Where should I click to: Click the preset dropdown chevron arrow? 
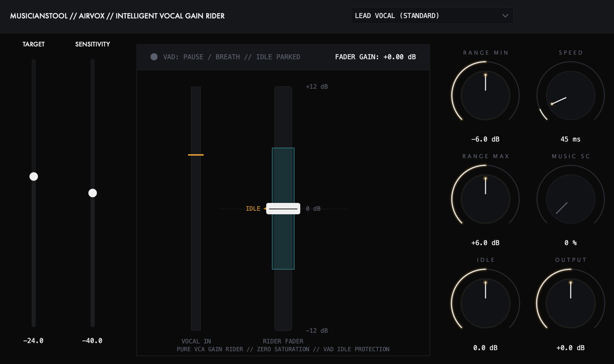click(x=505, y=16)
